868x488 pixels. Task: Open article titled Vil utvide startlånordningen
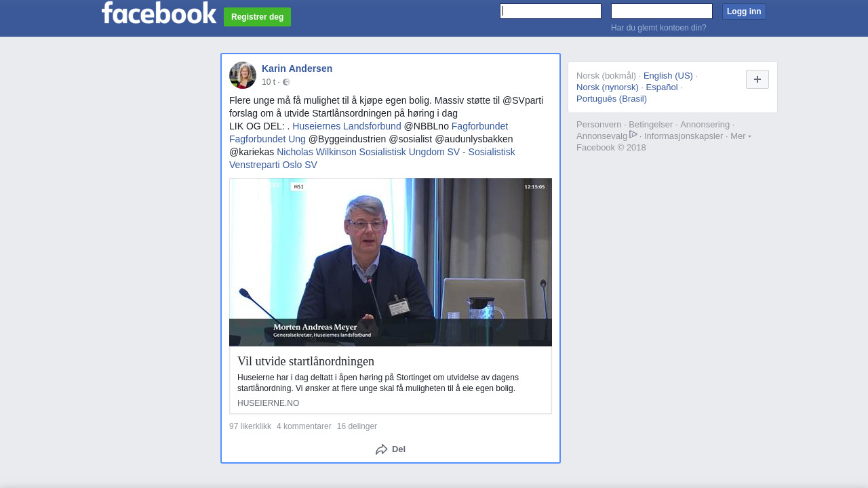306,361
